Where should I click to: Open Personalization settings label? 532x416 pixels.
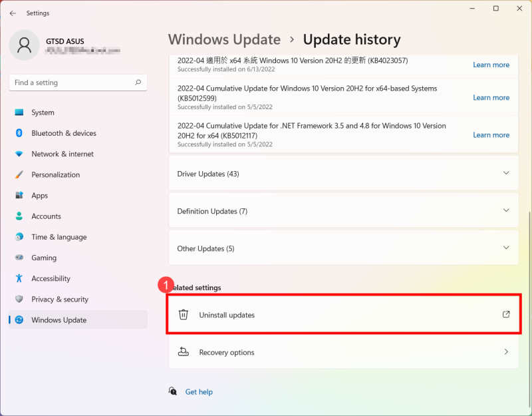point(56,174)
